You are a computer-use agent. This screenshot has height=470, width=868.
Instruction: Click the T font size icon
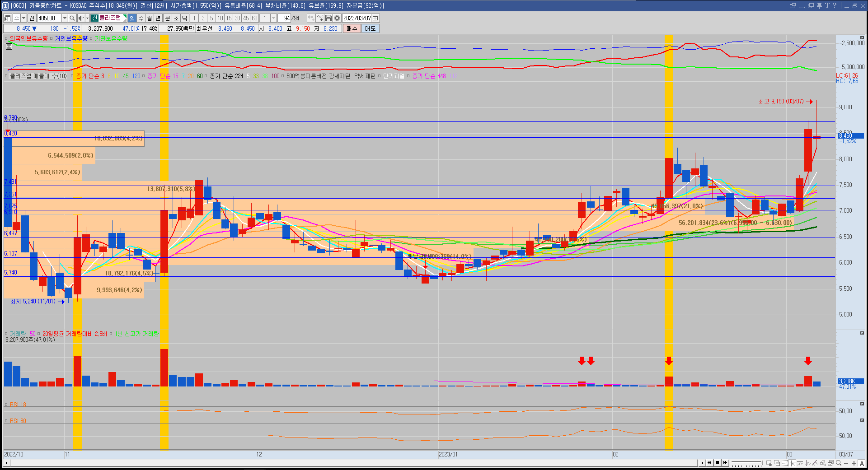click(827, 5)
